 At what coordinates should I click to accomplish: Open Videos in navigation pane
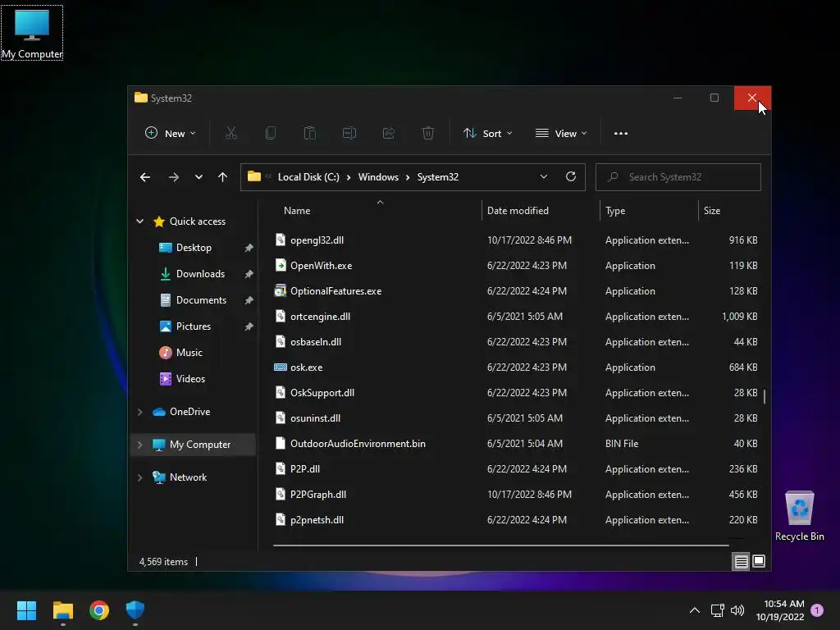pyautogui.click(x=190, y=379)
